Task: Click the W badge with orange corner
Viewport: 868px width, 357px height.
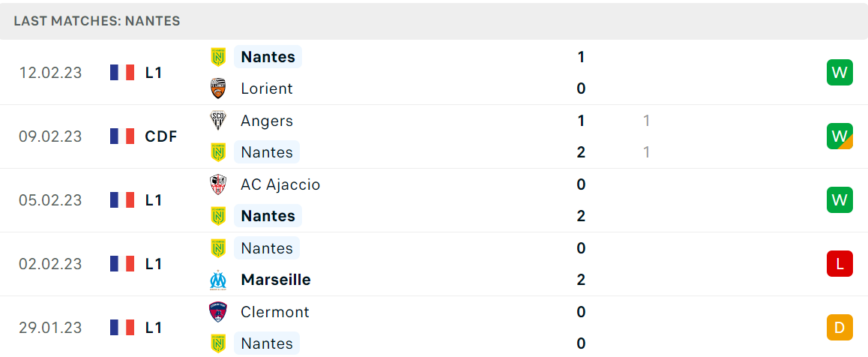Action: [840, 136]
